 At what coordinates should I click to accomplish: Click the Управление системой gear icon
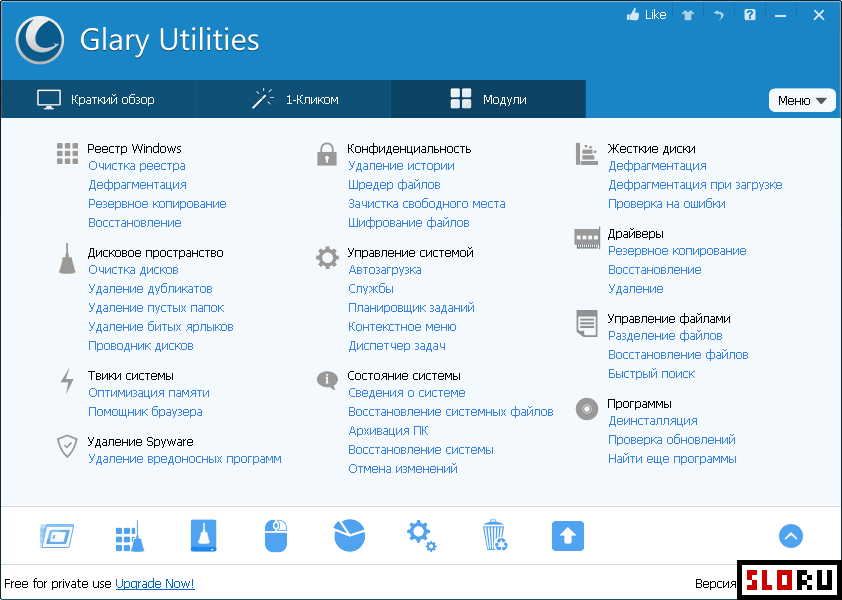coord(327,258)
